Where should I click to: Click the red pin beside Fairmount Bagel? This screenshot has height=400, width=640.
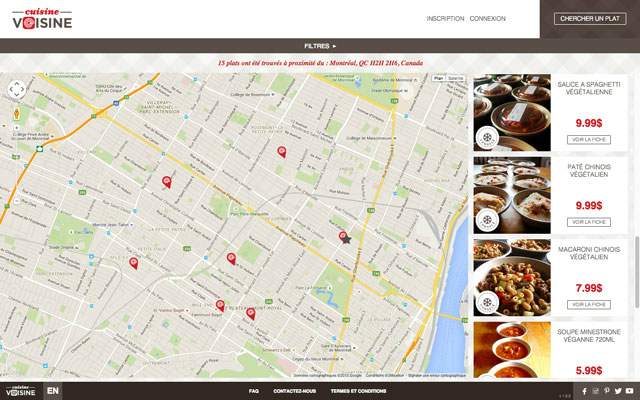coord(220,305)
